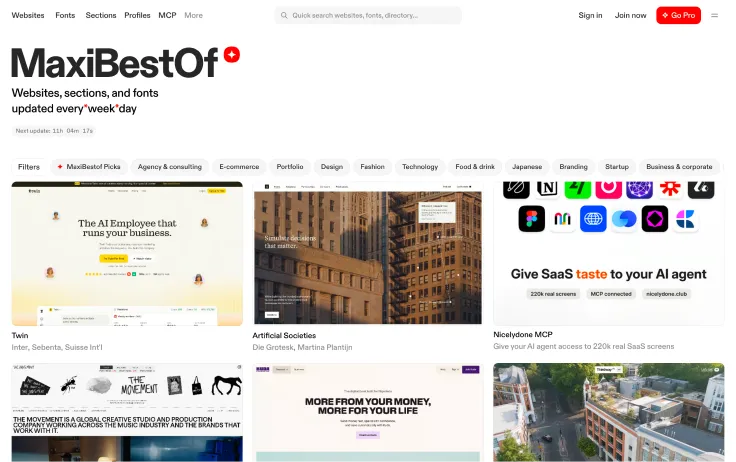Open Profiles page
Image resolution: width=736 pixels, height=462 pixels.
tap(137, 15)
